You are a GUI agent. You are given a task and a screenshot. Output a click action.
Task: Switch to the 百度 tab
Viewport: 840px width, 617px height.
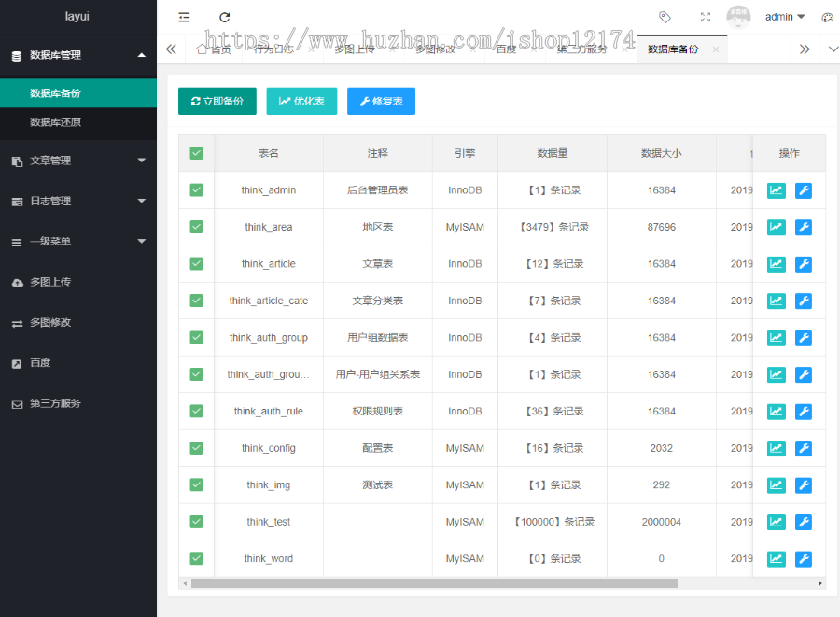506,49
